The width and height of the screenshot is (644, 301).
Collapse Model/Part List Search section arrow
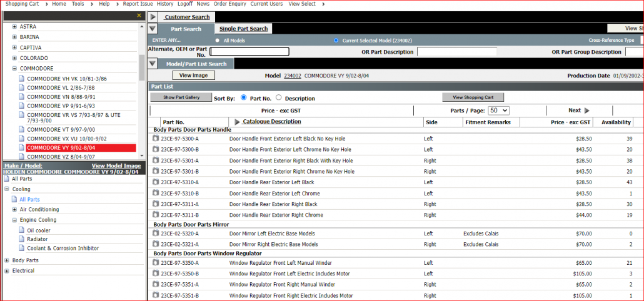click(153, 64)
